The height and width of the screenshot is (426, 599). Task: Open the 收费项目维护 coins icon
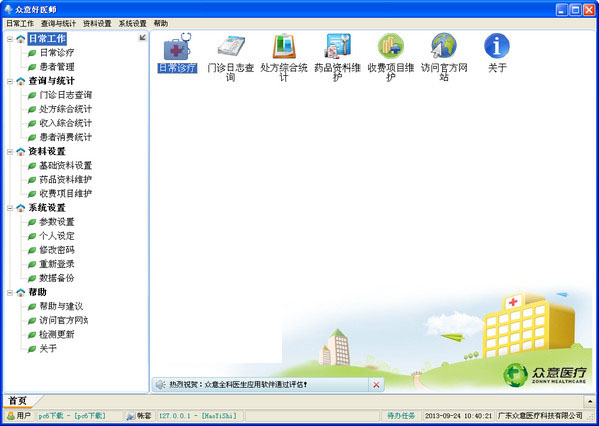click(390, 47)
